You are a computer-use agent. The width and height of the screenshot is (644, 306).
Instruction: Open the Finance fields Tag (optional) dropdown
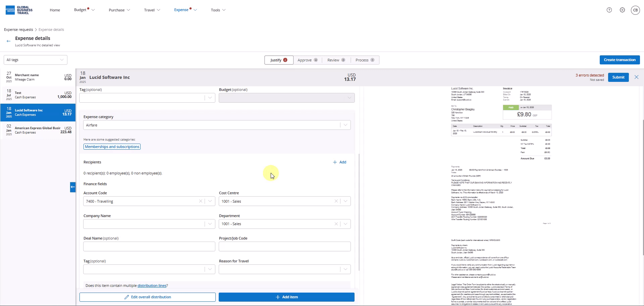[x=149, y=269]
